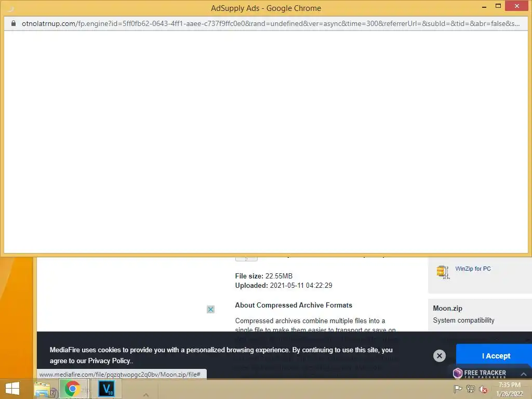This screenshot has height=399, width=532.
Task: Expand the Free Tracker widget chevron
Action: [524, 374]
